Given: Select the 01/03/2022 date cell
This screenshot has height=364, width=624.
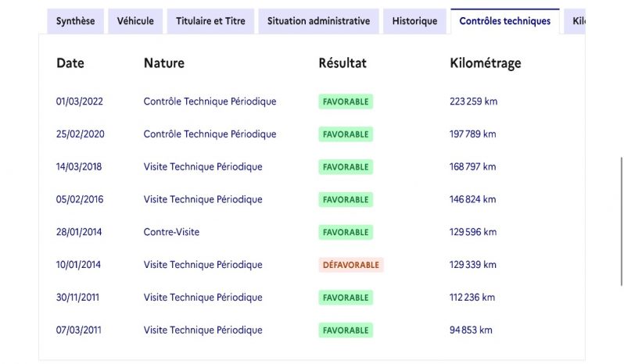Looking at the screenshot, I should pyautogui.click(x=80, y=102).
